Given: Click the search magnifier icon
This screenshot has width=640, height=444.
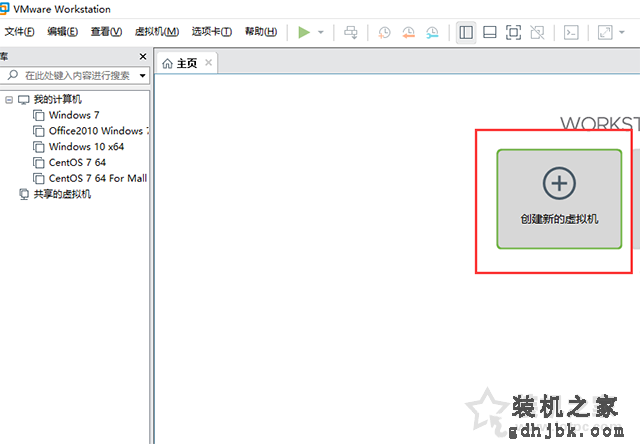Looking at the screenshot, I should click(13, 75).
